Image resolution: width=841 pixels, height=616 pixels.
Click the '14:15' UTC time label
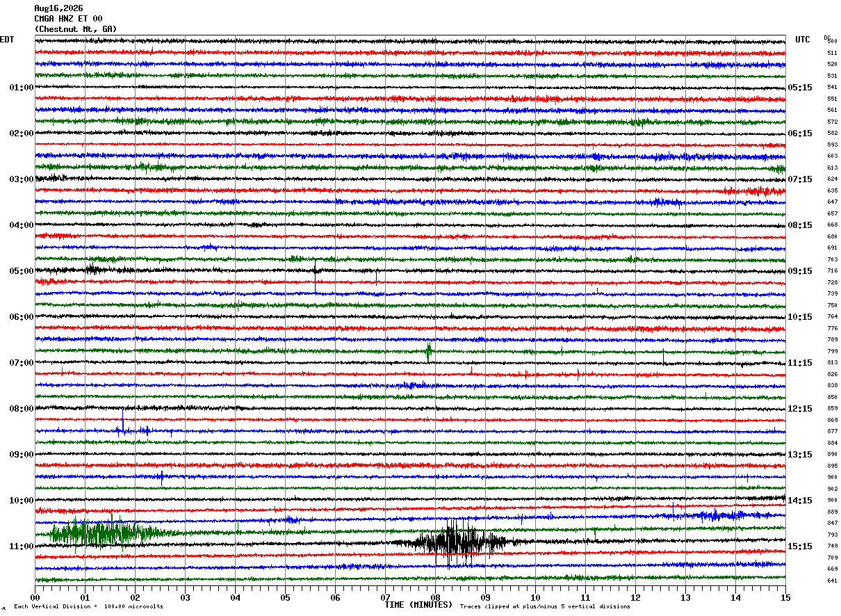pyautogui.click(x=800, y=501)
